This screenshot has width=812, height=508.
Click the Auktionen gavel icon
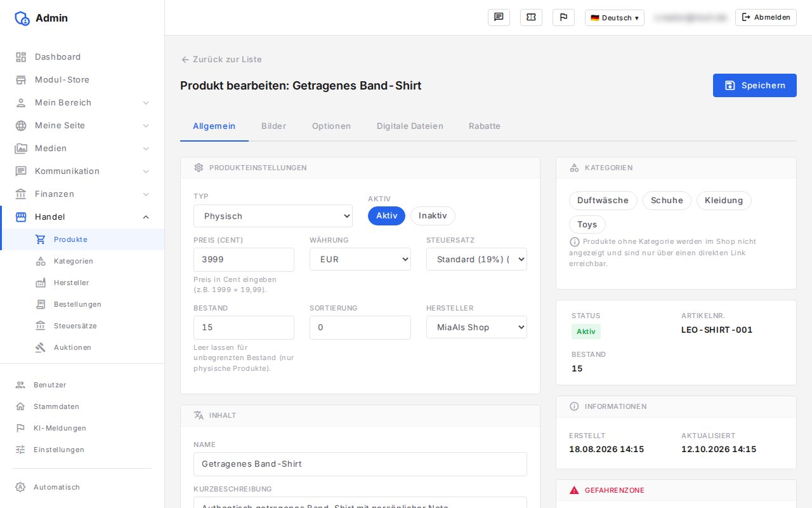(41, 347)
